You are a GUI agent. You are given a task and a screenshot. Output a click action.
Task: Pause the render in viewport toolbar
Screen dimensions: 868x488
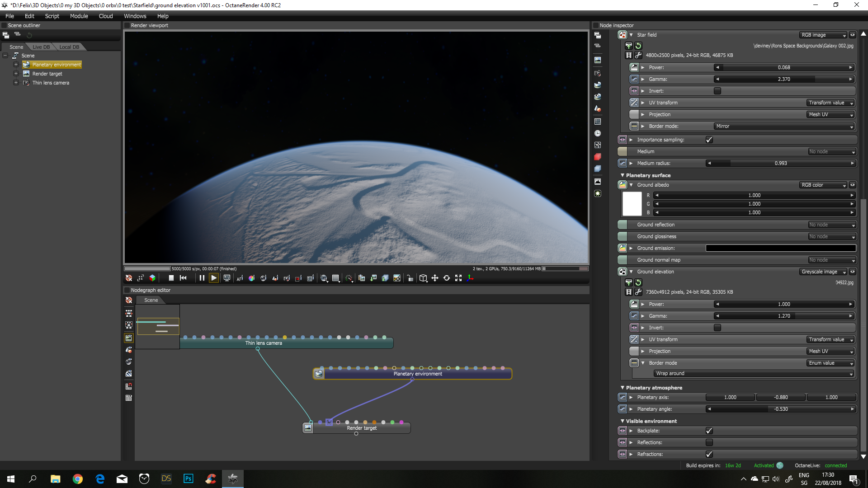(202, 278)
